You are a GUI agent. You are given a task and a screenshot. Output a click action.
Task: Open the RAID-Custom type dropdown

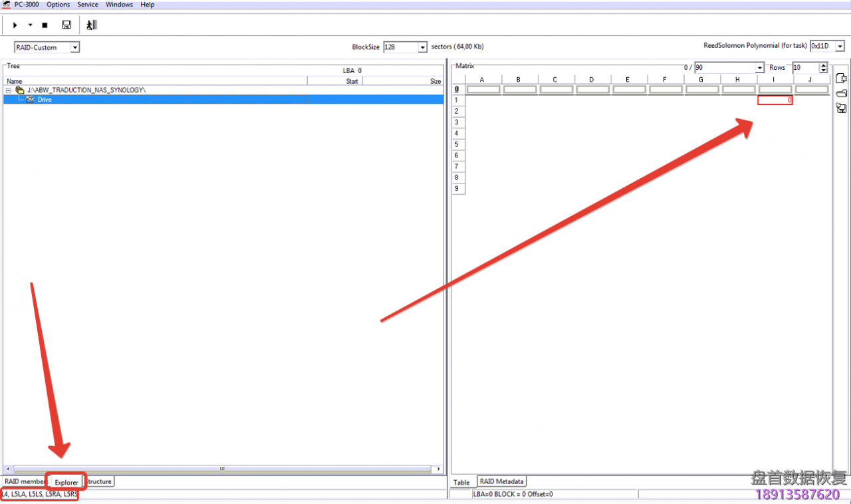tap(75, 48)
